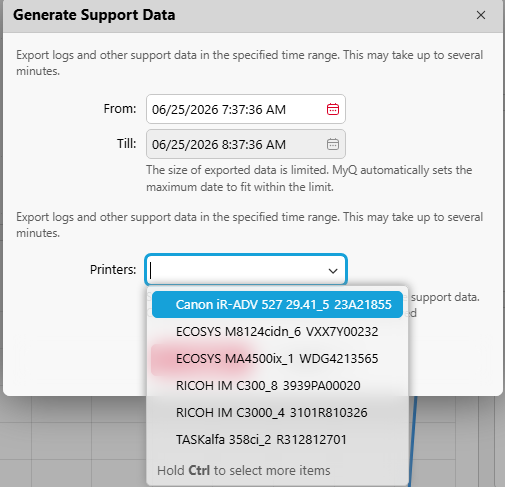Close the Generate Support Data dialog

tap(481, 15)
